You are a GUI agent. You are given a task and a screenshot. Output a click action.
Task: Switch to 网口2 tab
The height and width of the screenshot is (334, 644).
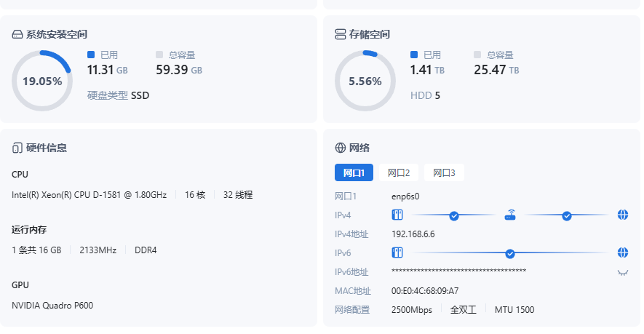[399, 173]
